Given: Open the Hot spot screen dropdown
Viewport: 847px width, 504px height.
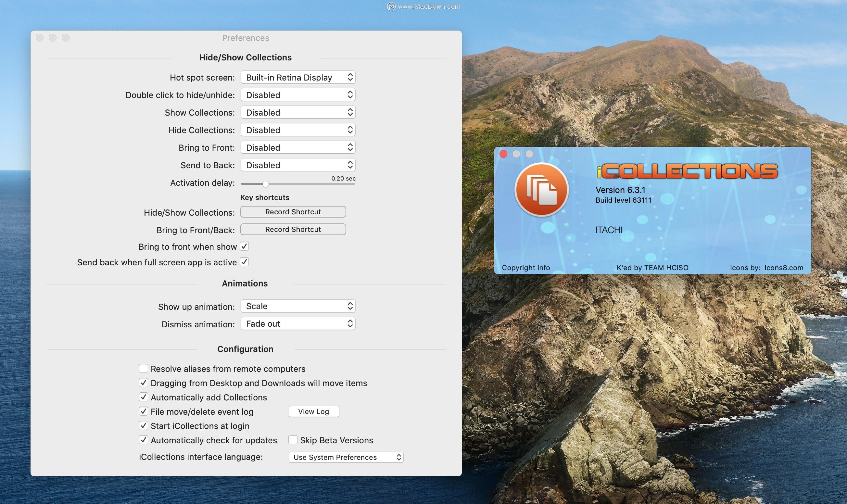Looking at the screenshot, I should (298, 77).
